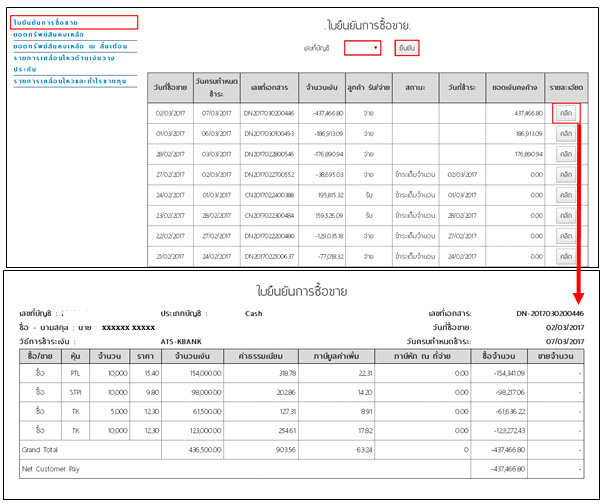607x504 pixels.
Task: Open ยอดทรัพย์สินคงเหลือ sidebar link
Action: [48, 34]
